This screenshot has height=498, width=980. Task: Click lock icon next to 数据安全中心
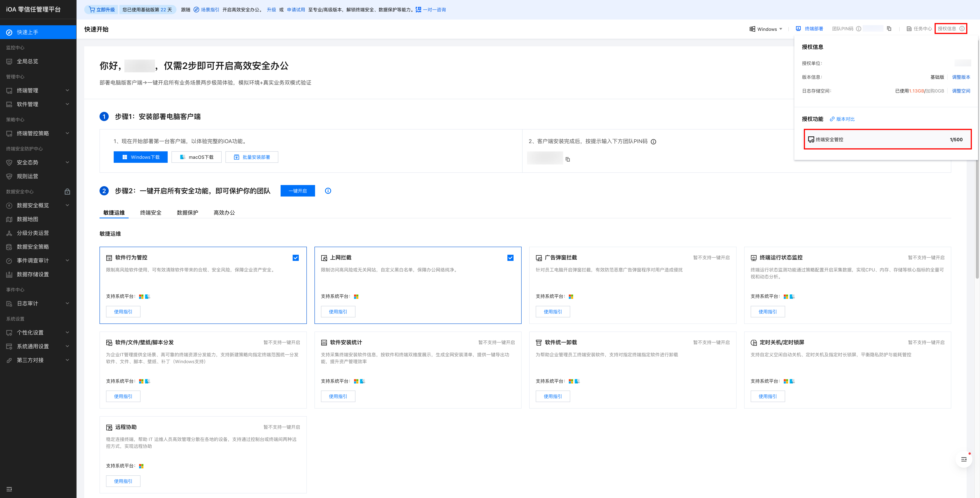point(67,192)
